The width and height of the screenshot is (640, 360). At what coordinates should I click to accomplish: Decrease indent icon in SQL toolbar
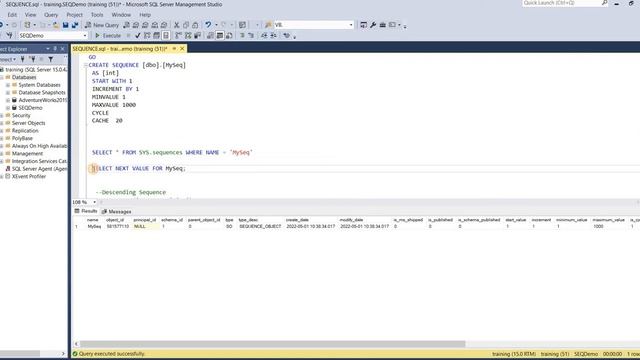(x=264, y=36)
